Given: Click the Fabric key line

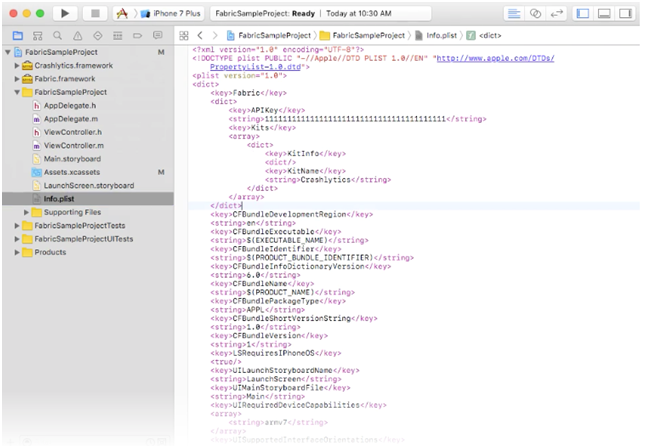Looking at the screenshot, I should click(248, 93).
